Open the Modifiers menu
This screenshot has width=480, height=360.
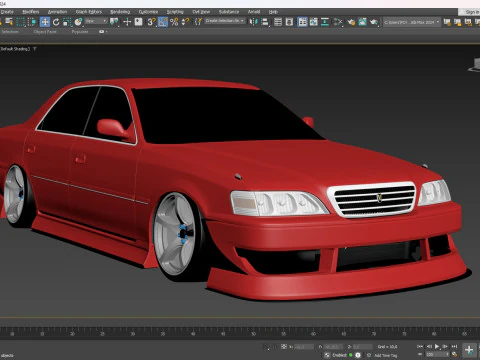pyautogui.click(x=31, y=12)
